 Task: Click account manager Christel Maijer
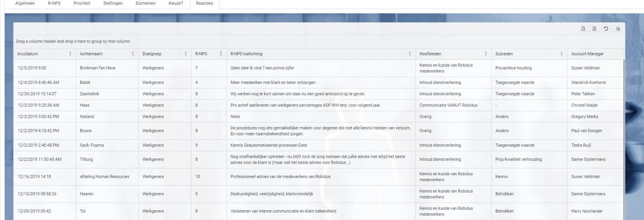point(584,105)
